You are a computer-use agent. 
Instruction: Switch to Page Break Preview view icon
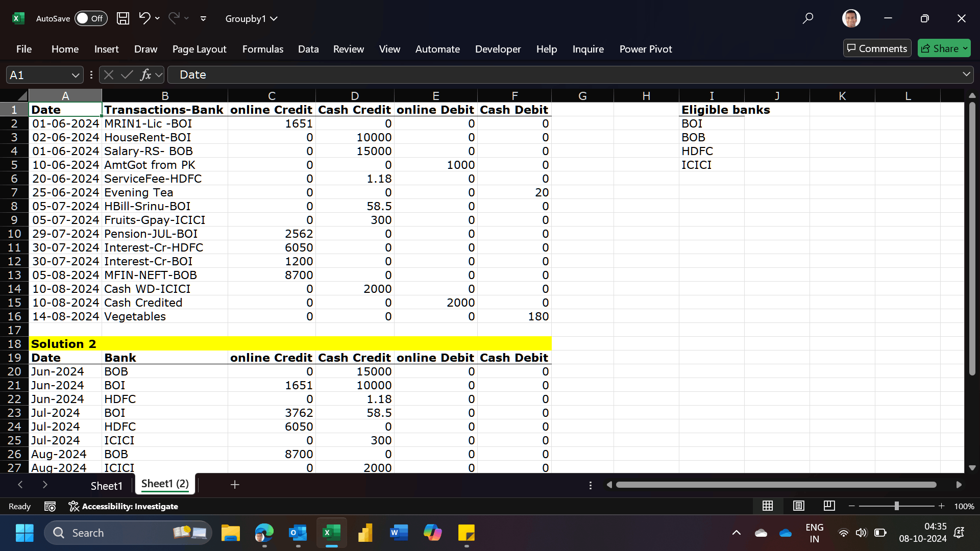829,506
